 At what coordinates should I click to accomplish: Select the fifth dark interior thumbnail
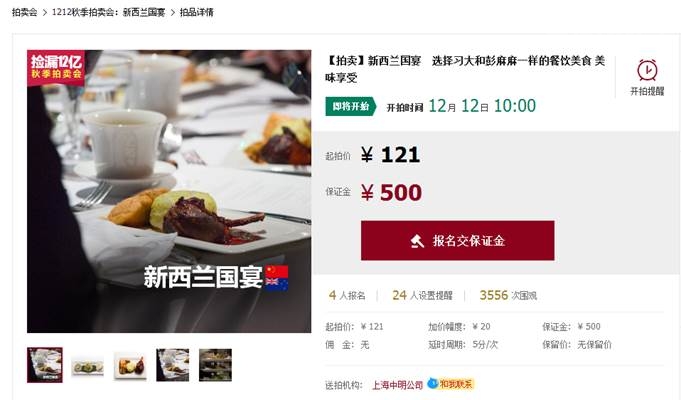215,365
